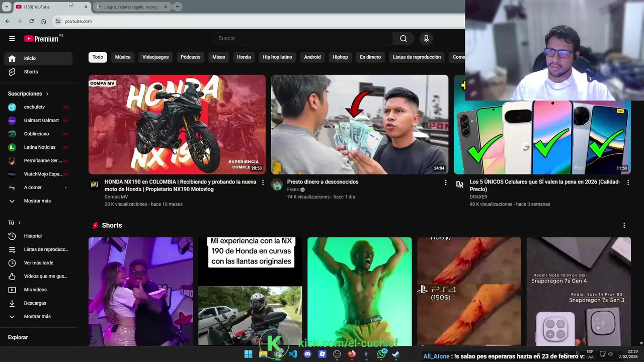Go back in browser

[7, 21]
